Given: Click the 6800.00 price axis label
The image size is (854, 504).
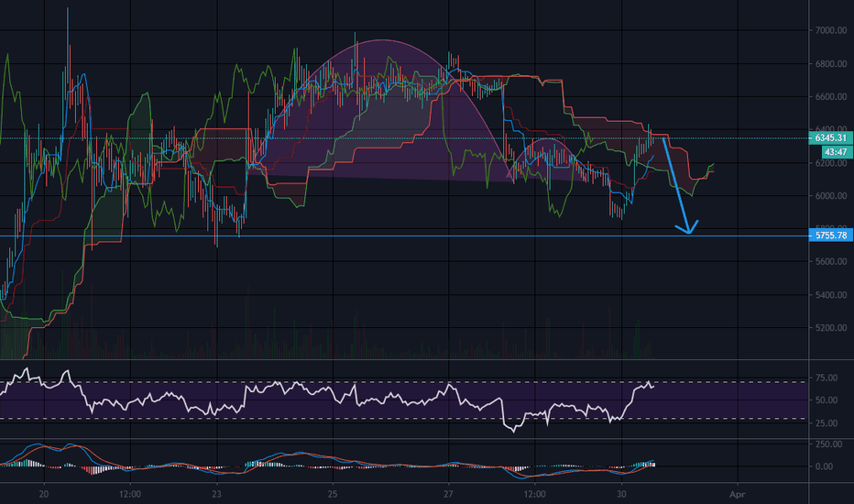Looking at the screenshot, I should point(830,64).
